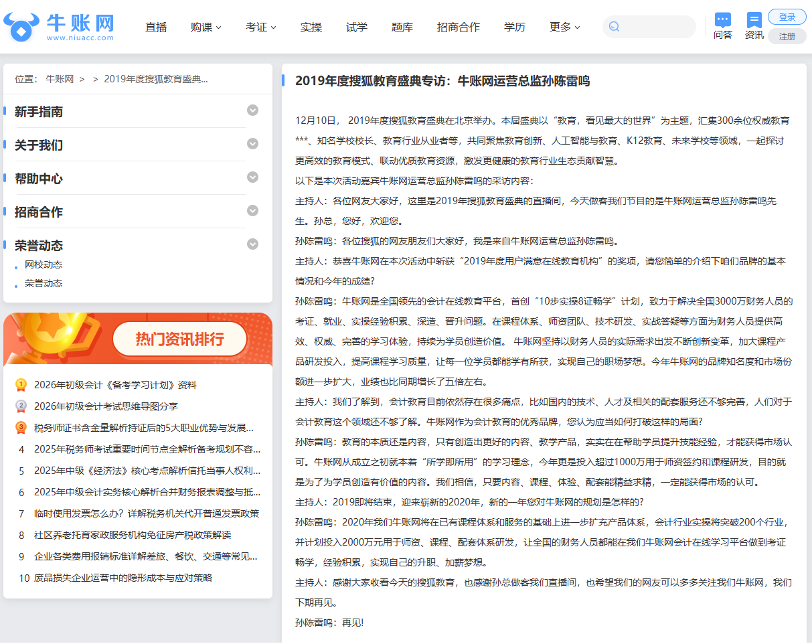Select the 关于我们 sidebar heading

point(39,145)
